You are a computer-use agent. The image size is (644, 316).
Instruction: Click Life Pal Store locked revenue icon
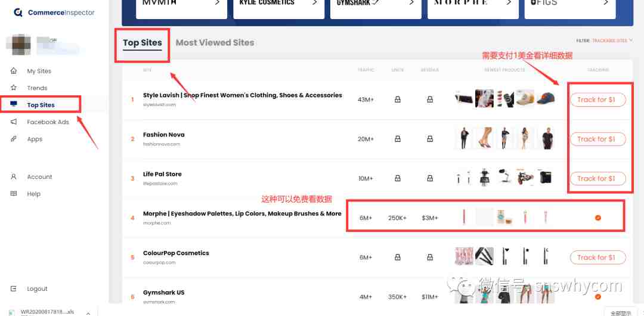tap(429, 178)
